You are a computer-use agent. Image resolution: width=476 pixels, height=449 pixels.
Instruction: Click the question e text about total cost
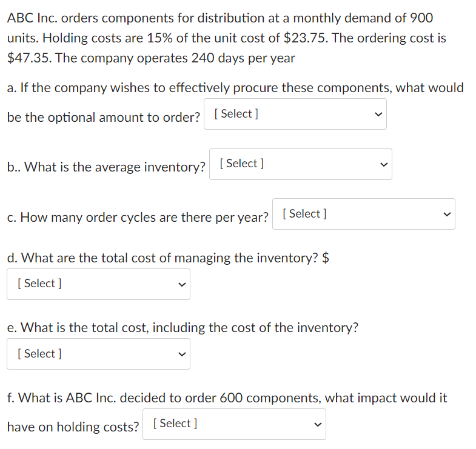(x=182, y=328)
